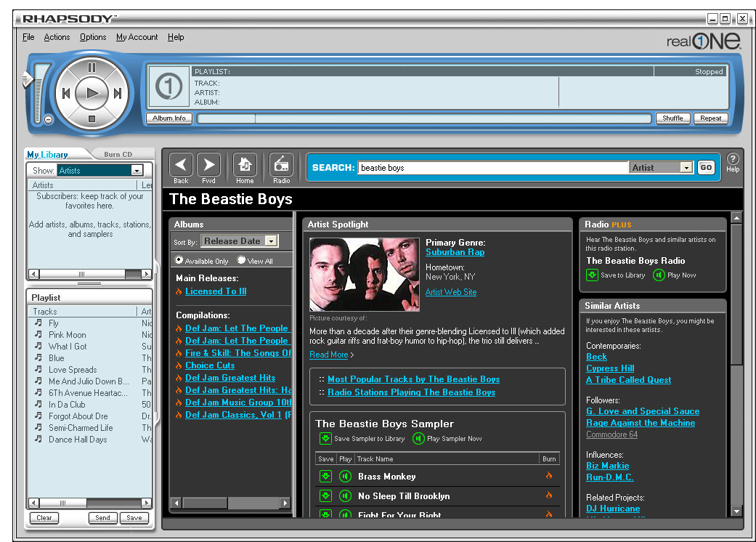
Task: Click the search text field
Action: pyautogui.click(x=493, y=167)
